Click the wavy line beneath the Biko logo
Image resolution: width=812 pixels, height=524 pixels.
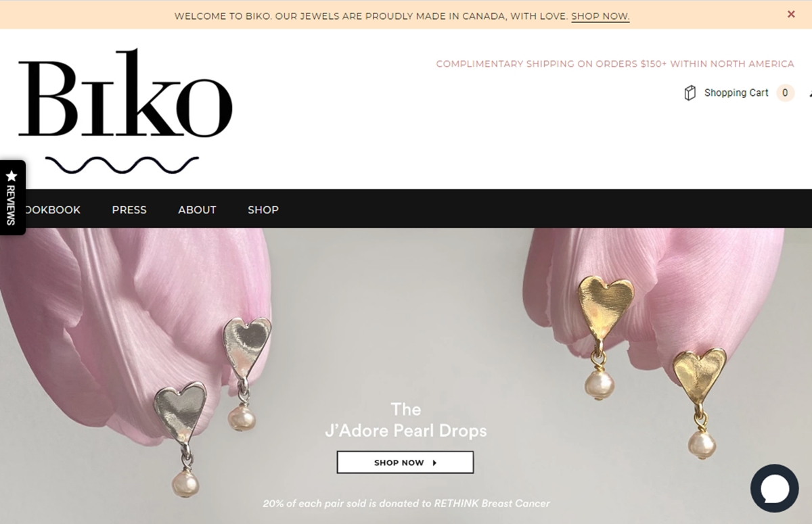tap(122, 164)
